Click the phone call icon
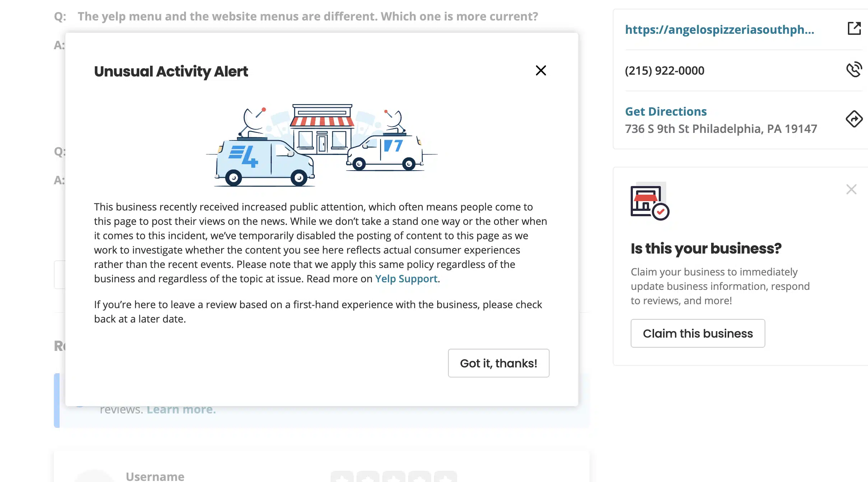 854,69
